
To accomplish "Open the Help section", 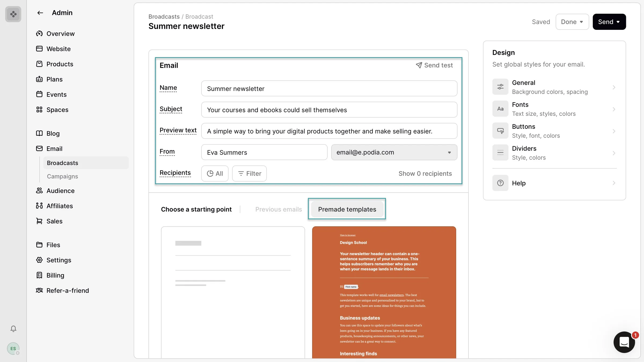I will coord(554,183).
